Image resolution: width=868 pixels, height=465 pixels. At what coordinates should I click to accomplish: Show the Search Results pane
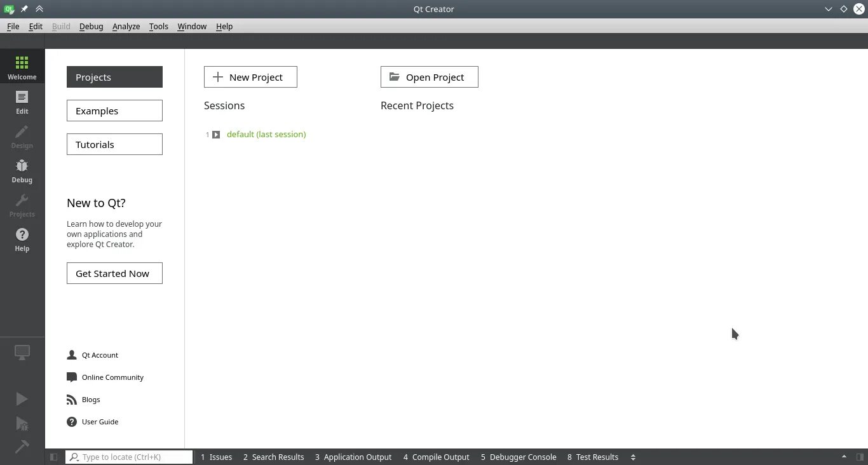point(273,457)
